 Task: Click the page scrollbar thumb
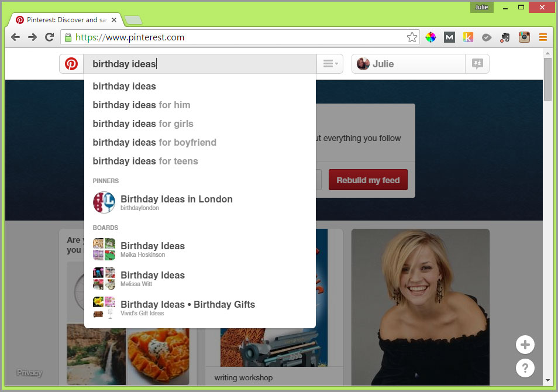coord(547,79)
